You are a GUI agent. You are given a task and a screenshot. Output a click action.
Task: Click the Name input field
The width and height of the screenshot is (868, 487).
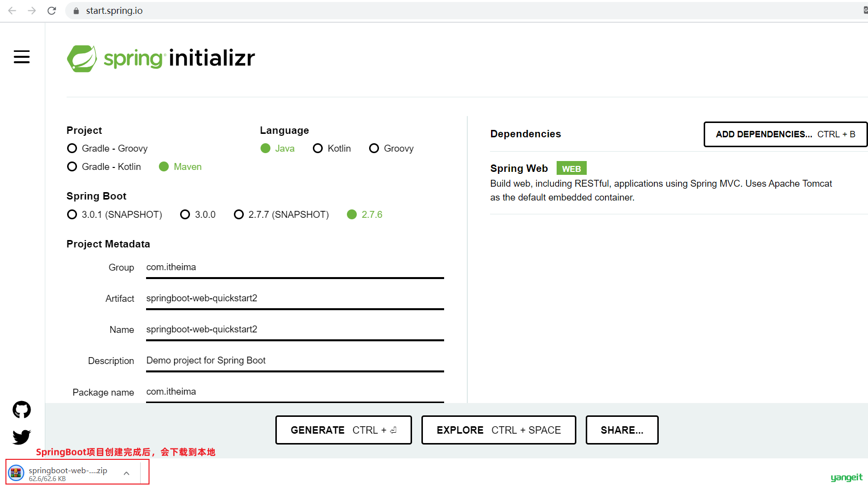(x=295, y=329)
